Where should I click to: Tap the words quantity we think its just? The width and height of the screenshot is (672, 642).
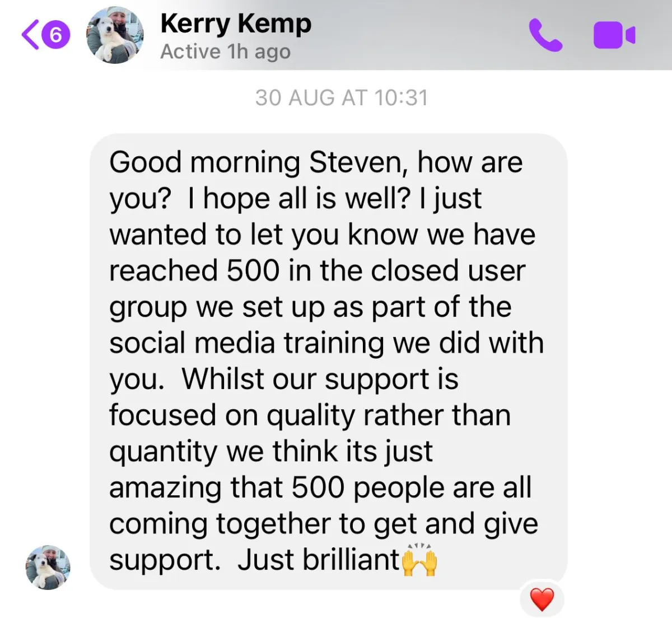tap(271, 452)
